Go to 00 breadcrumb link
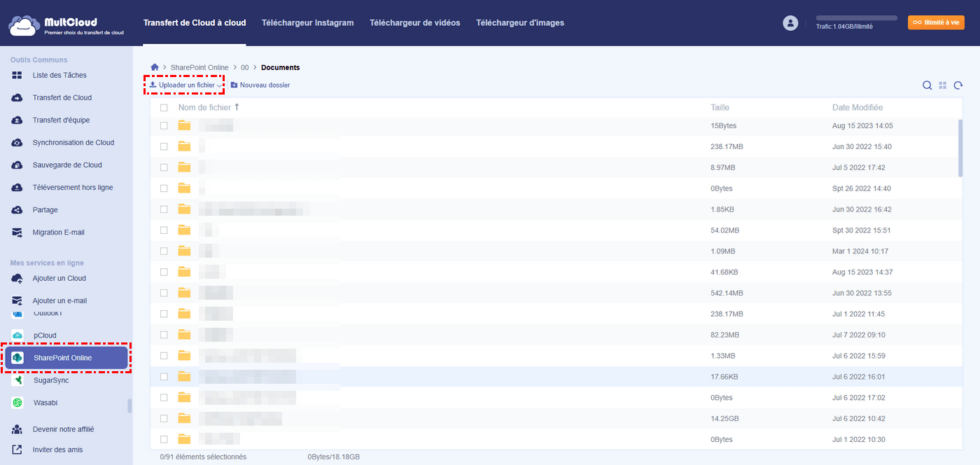 pos(245,67)
